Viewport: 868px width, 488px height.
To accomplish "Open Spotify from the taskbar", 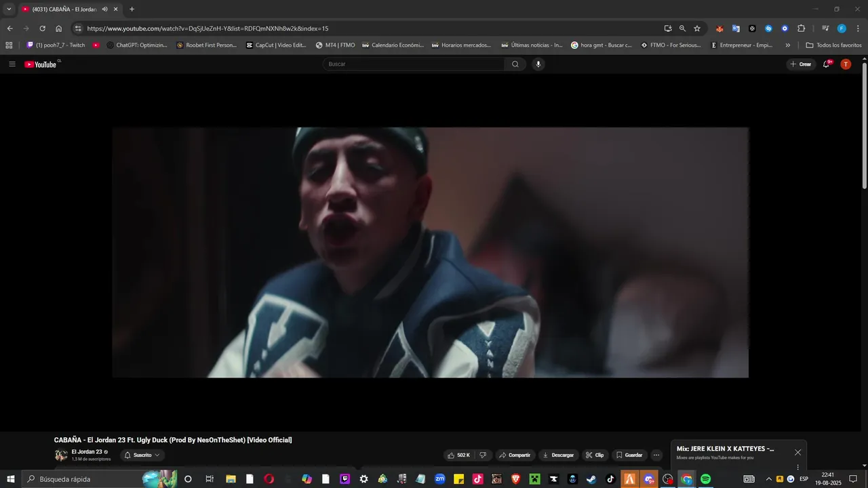I will tap(705, 479).
